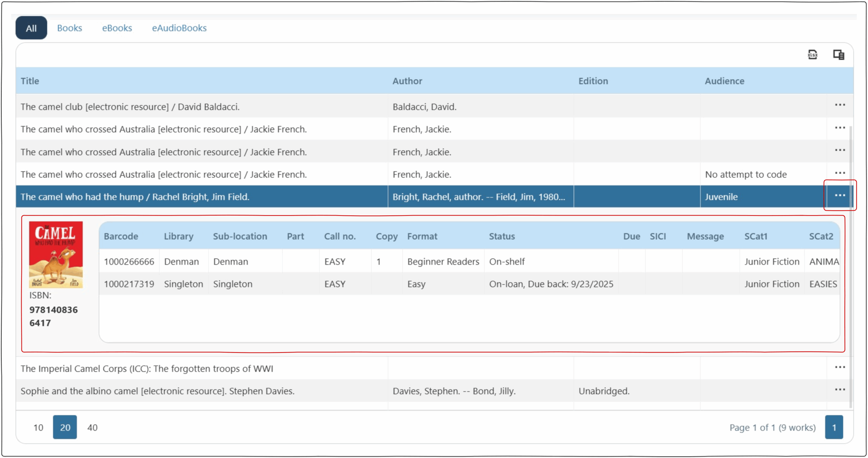The width and height of the screenshot is (868, 458).
Task: Select the eAudioBooks tab
Action: pos(179,28)
